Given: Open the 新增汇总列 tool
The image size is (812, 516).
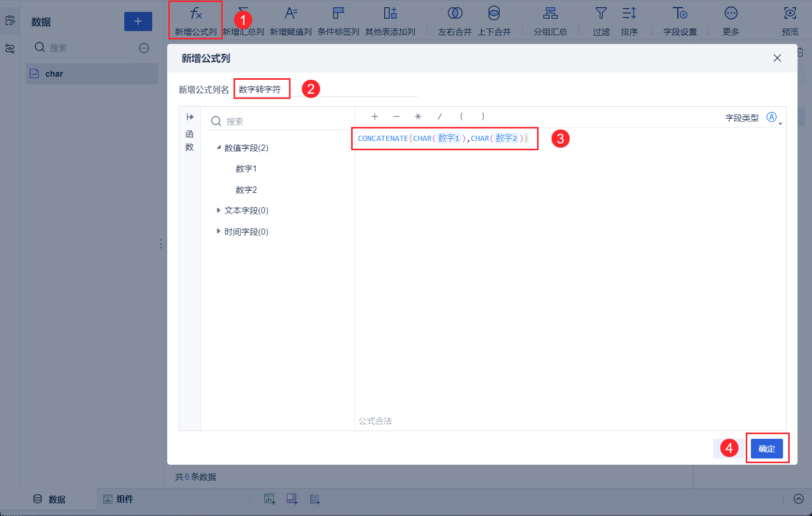Looking at the screenshot, I should (243, 21).
